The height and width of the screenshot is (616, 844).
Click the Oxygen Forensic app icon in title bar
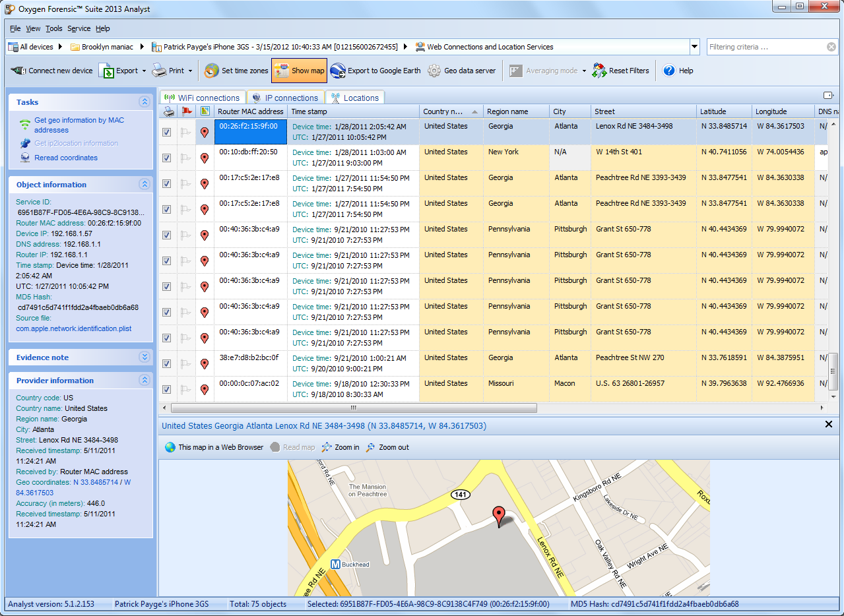pyautogui.click(x=10, y=9)
